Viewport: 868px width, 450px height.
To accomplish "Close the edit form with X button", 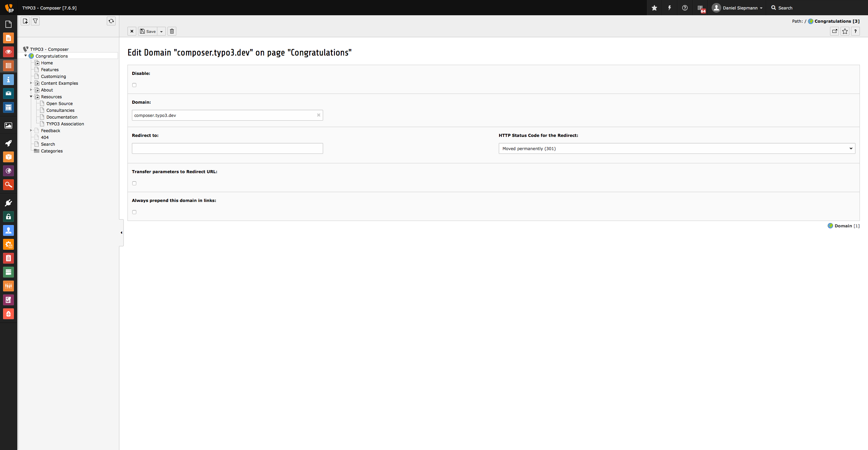I will 132,31.
